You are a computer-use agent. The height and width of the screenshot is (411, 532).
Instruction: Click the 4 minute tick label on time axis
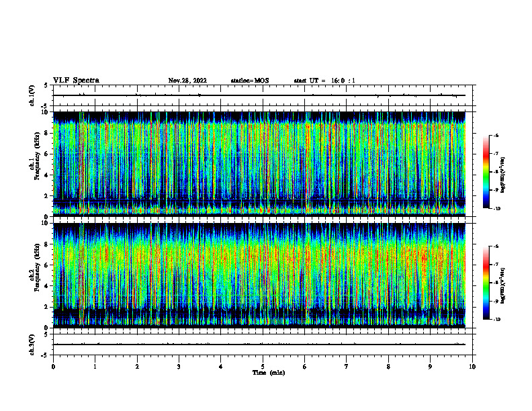click(220, 367)
